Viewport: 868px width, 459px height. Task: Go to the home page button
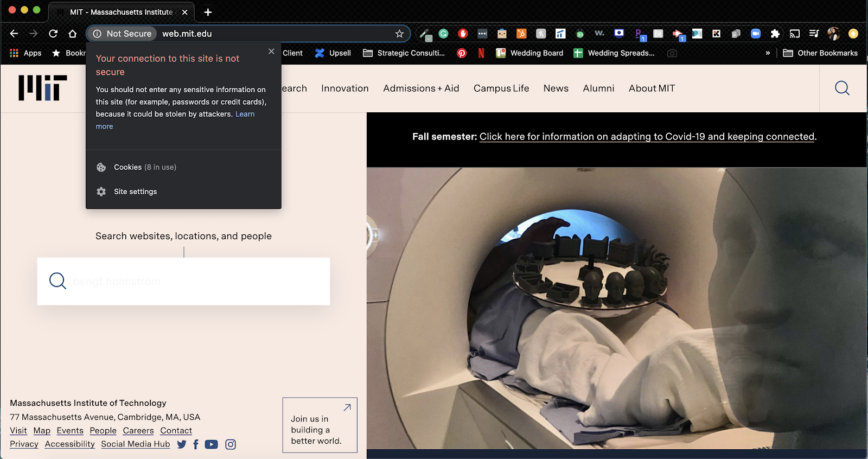tap(73, 34)
